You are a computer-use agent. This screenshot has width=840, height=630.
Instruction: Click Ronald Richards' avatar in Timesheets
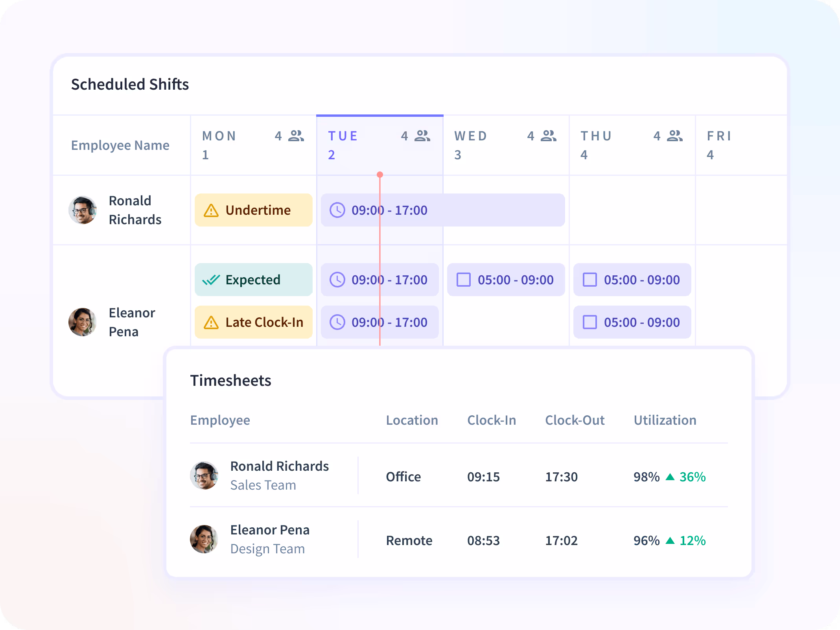pos(204,475)
